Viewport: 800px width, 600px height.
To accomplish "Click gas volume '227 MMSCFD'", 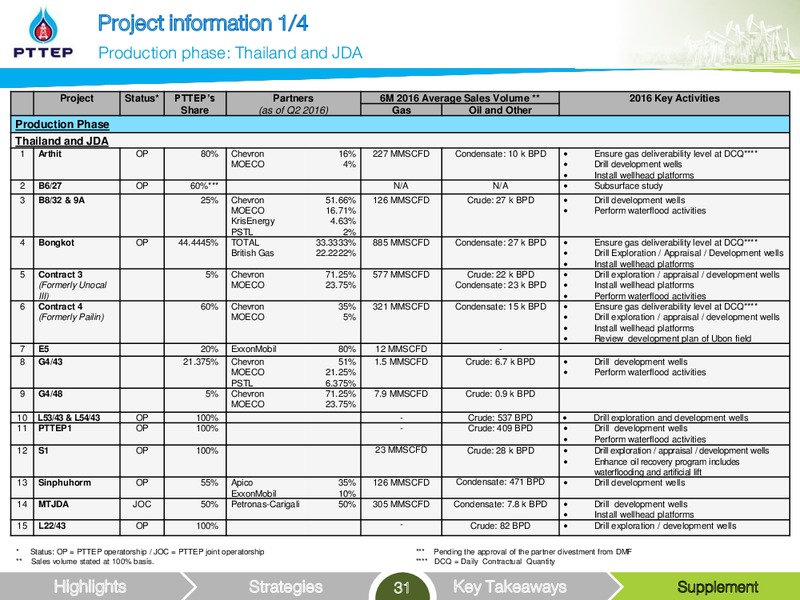I will point(401,154).
